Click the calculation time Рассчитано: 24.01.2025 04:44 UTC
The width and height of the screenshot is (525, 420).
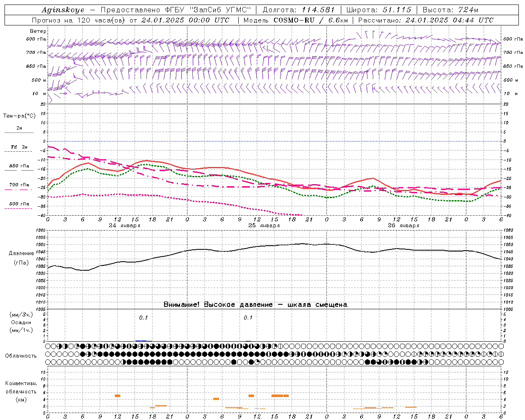click(426, 20)
